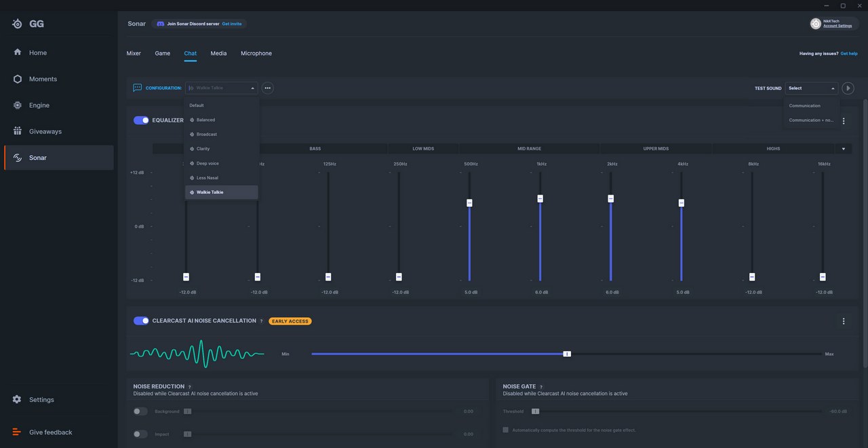This screenshot has height=448, width=868.
Task: Click the 250Hz equalizer slider handle
Action: pos(399,277)
